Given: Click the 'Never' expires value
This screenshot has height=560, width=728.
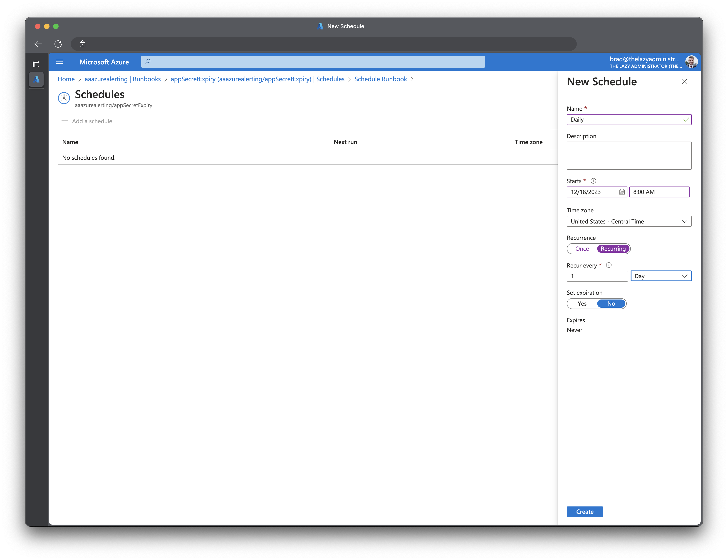Looking at the screenshot, I should coord(574,330).
